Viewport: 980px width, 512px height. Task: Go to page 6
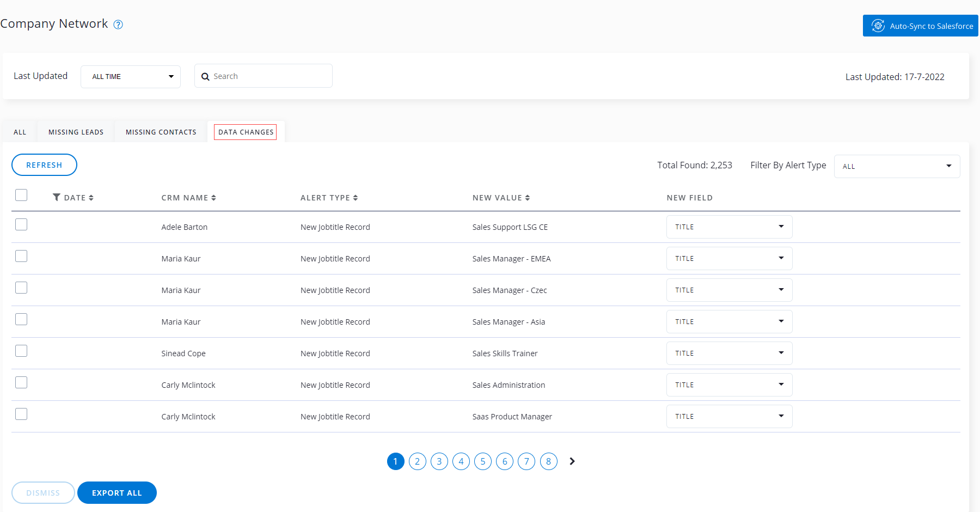[x=505, y=461]
